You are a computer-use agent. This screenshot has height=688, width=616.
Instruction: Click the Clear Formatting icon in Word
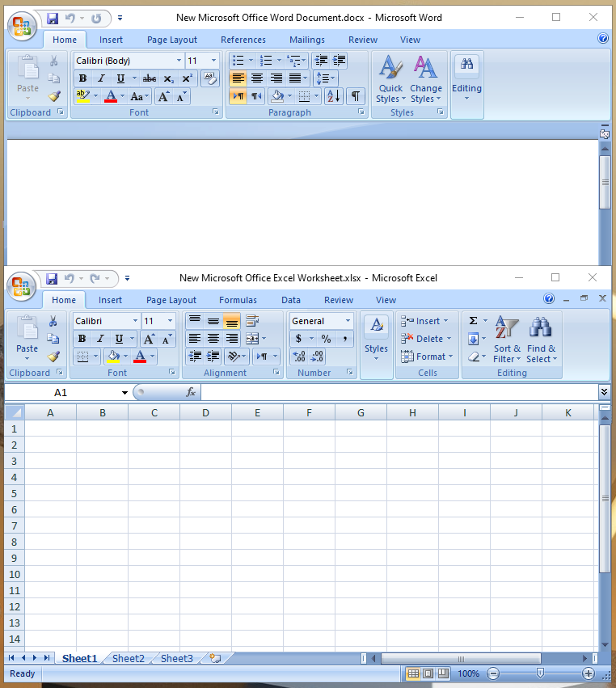(210, 78)
